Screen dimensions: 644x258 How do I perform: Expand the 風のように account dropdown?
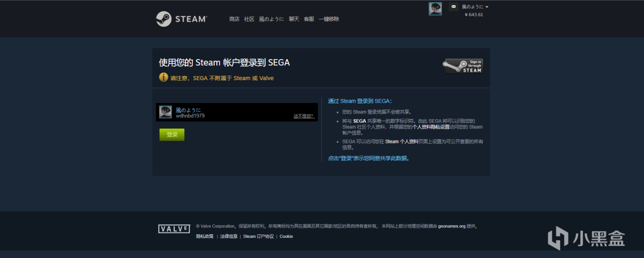[x=475, y=7]
